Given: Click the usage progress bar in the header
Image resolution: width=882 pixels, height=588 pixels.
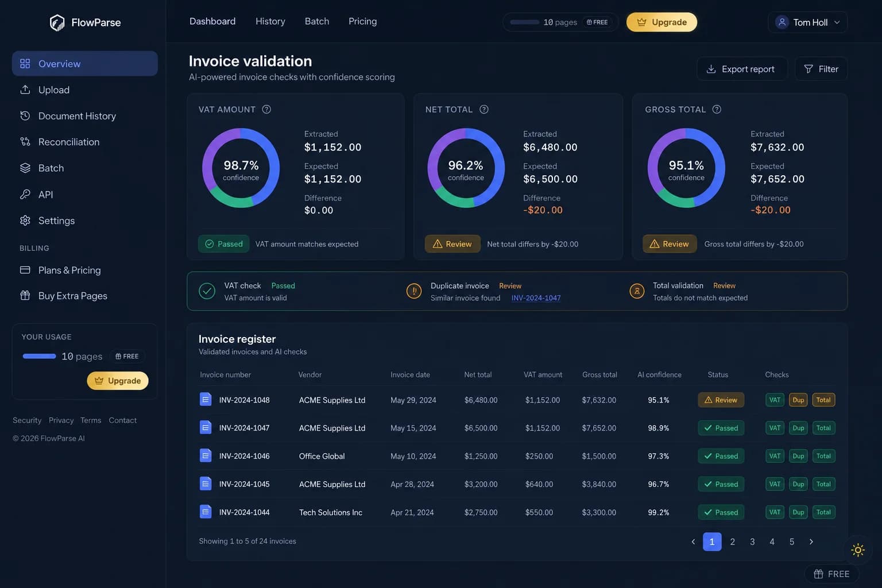Looking at the screenshot, I should 524,22.
